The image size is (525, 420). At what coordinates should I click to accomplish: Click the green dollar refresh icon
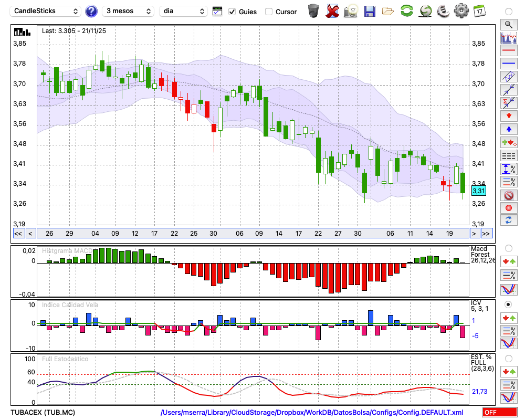pyautogui.click(x=425, y=11)
